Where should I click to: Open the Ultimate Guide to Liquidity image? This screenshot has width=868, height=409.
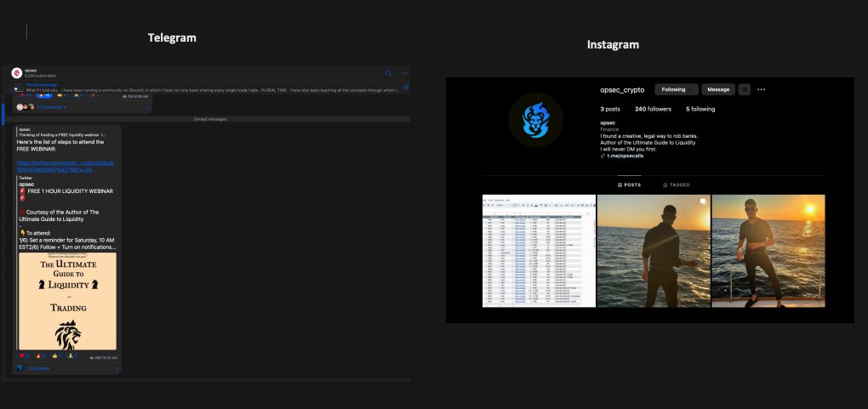(67, 301)
